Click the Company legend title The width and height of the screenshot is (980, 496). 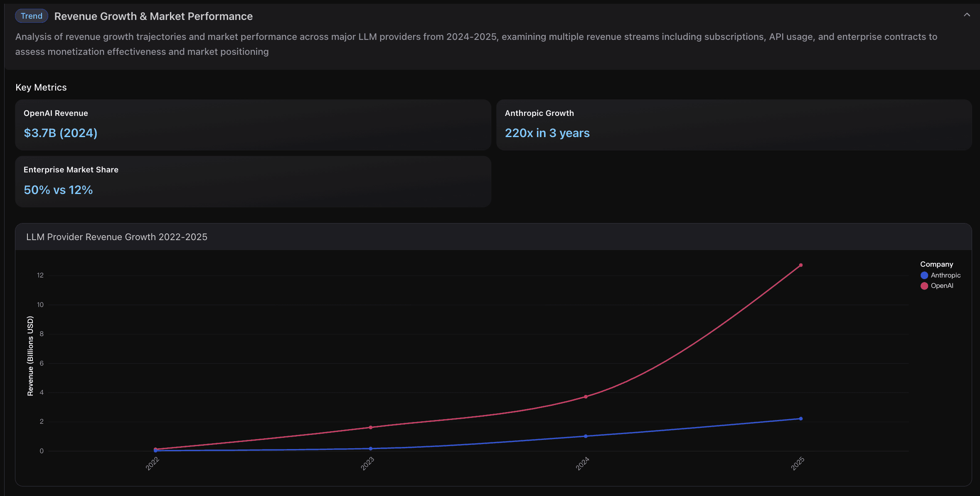pyautogui.click(x=937, y=264)
